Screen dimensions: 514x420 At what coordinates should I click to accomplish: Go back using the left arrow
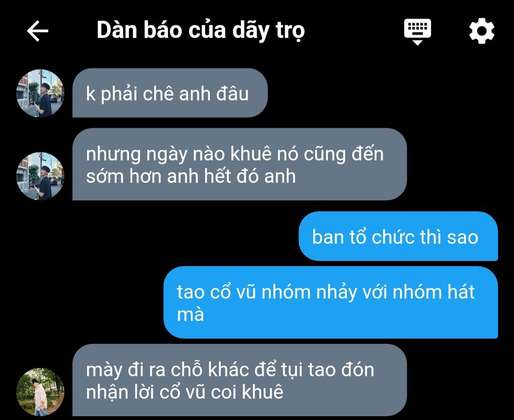pos(38,31)
